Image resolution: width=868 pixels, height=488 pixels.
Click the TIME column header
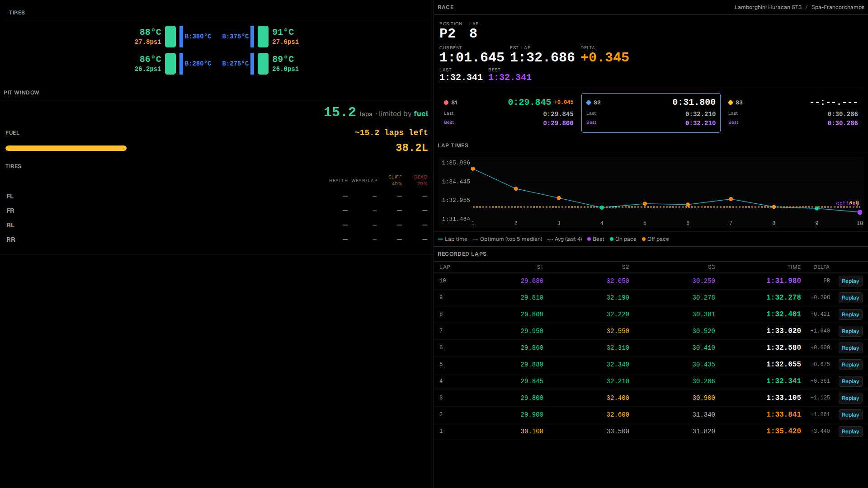click(x=794, y=267)
